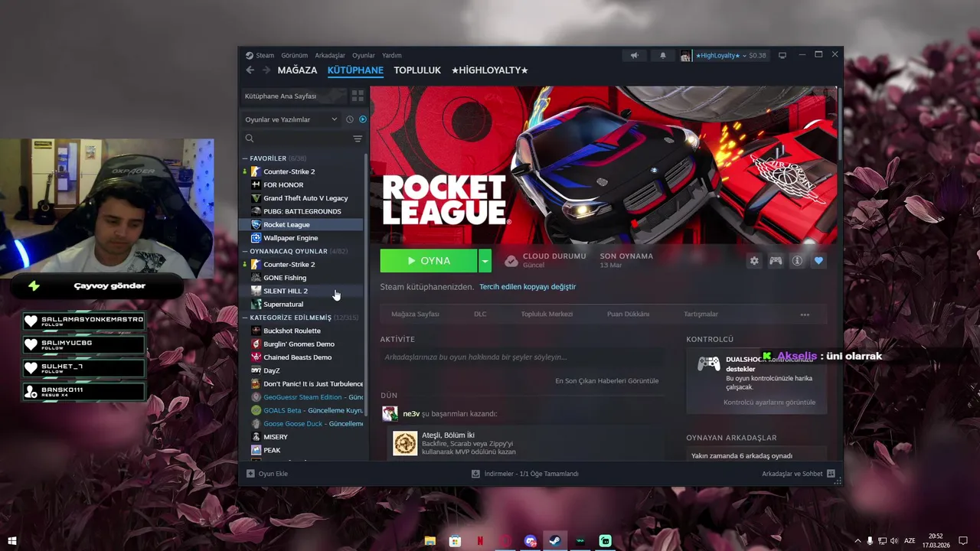This screenshot has width=980, height=551.
Task: Open the Arkadaşlar menu
Action: (330, 55)
